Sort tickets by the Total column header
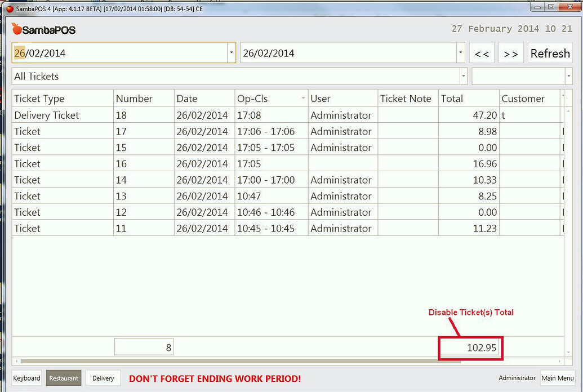The height and width of the screenshot is (392, 583). tap(452, 98)
